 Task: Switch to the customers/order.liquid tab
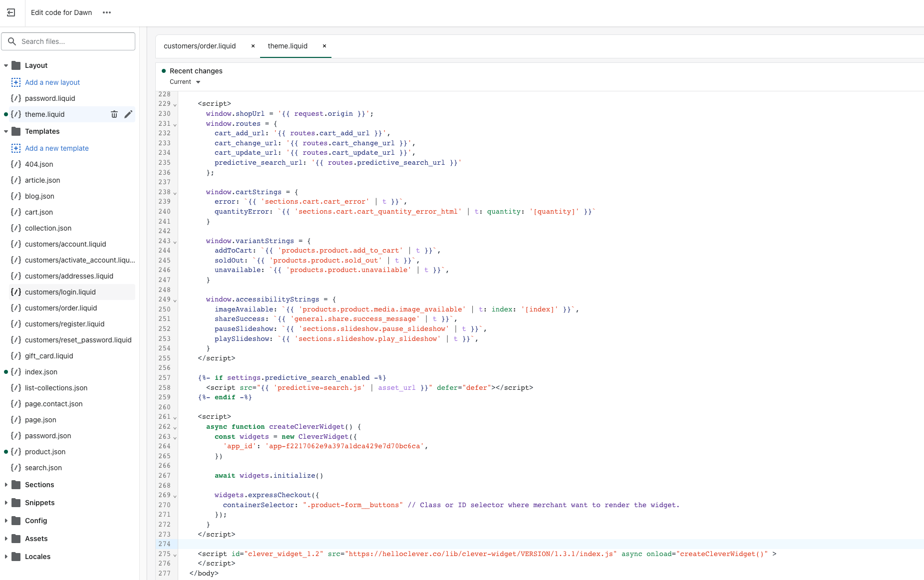(x=200, y=46)
